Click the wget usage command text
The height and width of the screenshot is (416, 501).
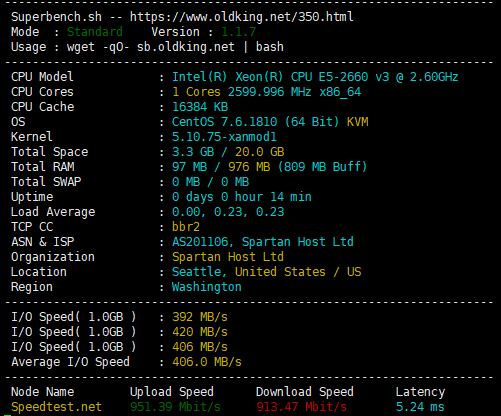(175, 47)
